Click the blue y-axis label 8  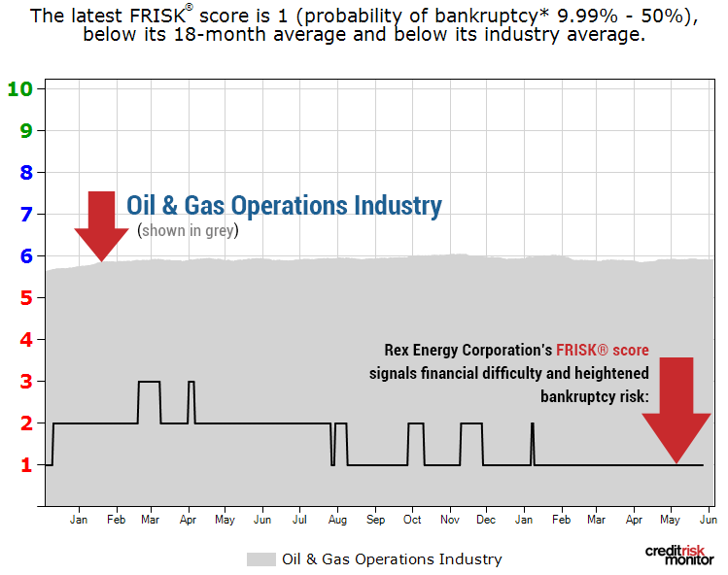pyautogui.click(x=26, y=173)
